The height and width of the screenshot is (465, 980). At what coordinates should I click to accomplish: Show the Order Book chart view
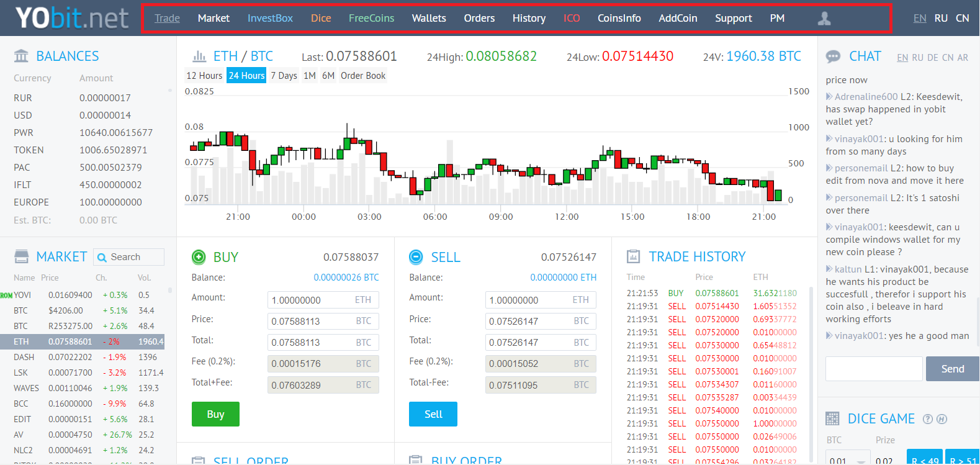click(x=362, y=76)
